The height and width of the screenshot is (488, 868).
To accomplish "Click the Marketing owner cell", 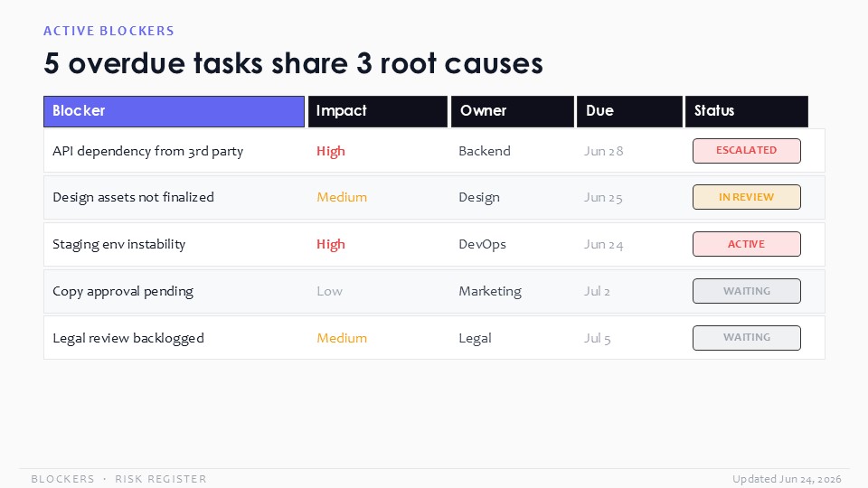I will tap(490, 292).
